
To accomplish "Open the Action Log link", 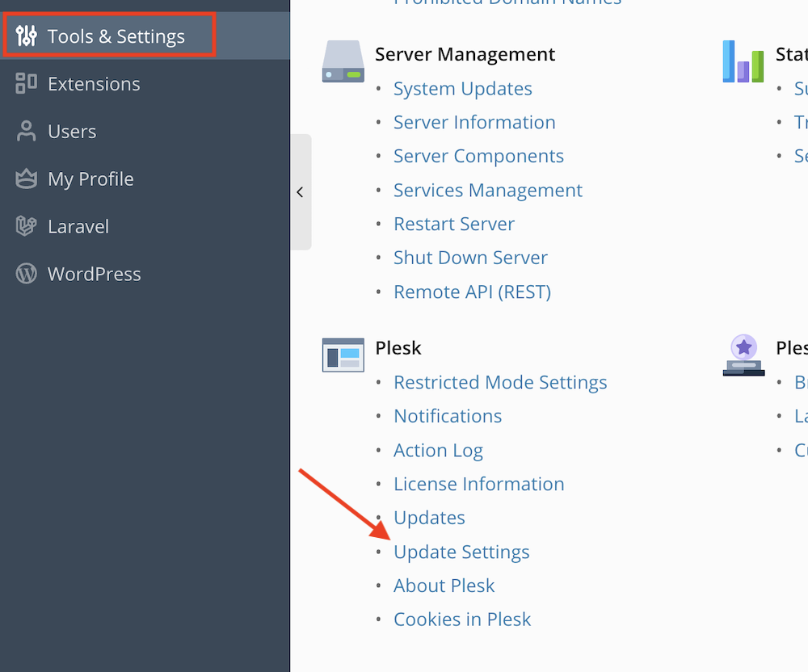I will click(x=438, y=451).
